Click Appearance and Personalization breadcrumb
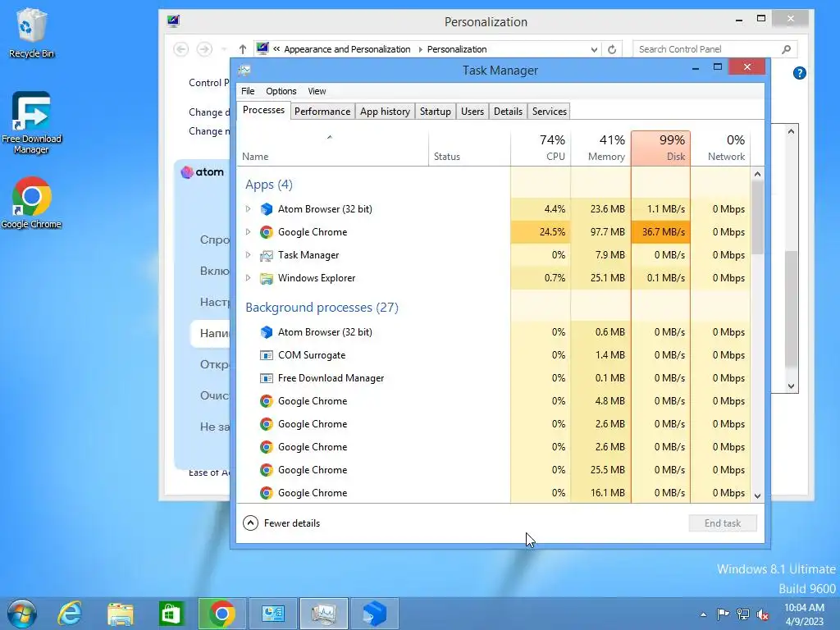 (x=347, y=49)
